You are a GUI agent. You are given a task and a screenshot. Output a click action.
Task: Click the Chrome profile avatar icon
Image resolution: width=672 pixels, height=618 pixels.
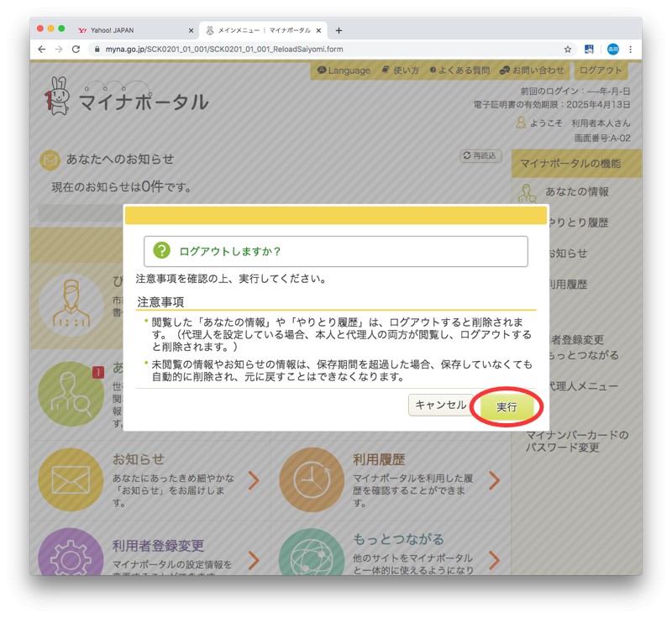pos(612,50)
